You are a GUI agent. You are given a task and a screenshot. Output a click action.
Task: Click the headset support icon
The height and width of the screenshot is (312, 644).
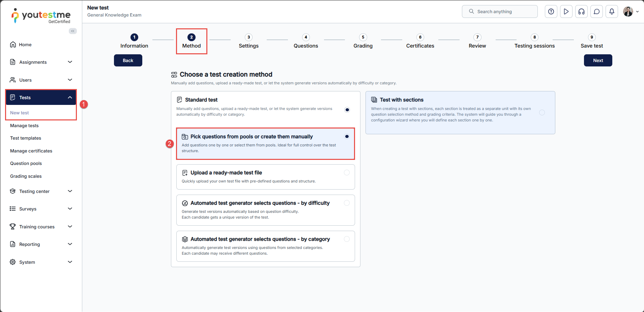[x=581, y=11]
